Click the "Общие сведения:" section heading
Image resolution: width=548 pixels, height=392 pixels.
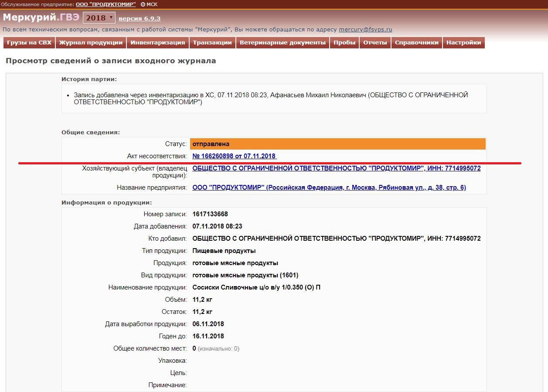(x=91, y=132)
